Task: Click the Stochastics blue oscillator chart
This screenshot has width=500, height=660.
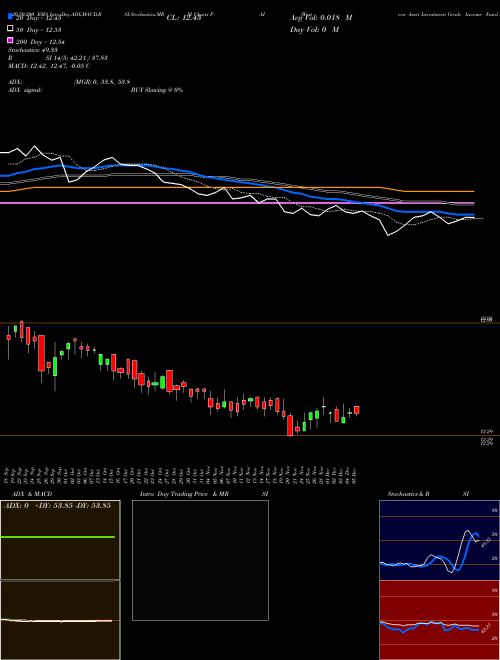Action: (x=439, y=540)
